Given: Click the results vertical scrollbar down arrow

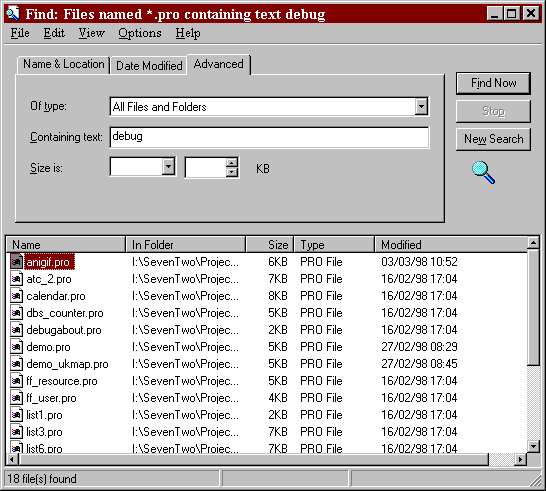Looking at the screenshot, I should point(533,446).
